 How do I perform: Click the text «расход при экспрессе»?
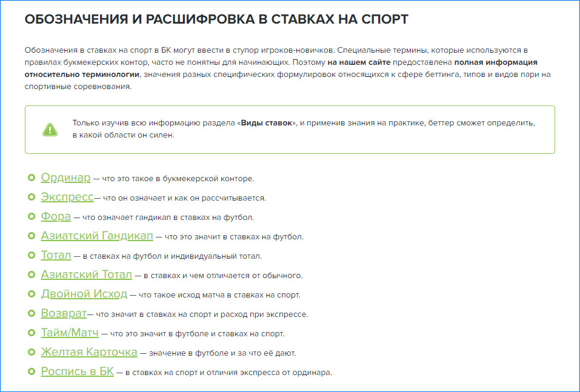click(x=264, y=314)
